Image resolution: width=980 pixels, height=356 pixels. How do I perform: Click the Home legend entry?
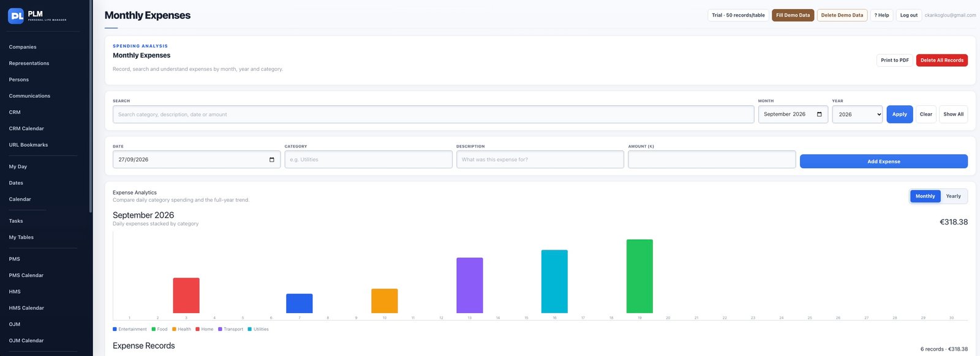point(204,329)
